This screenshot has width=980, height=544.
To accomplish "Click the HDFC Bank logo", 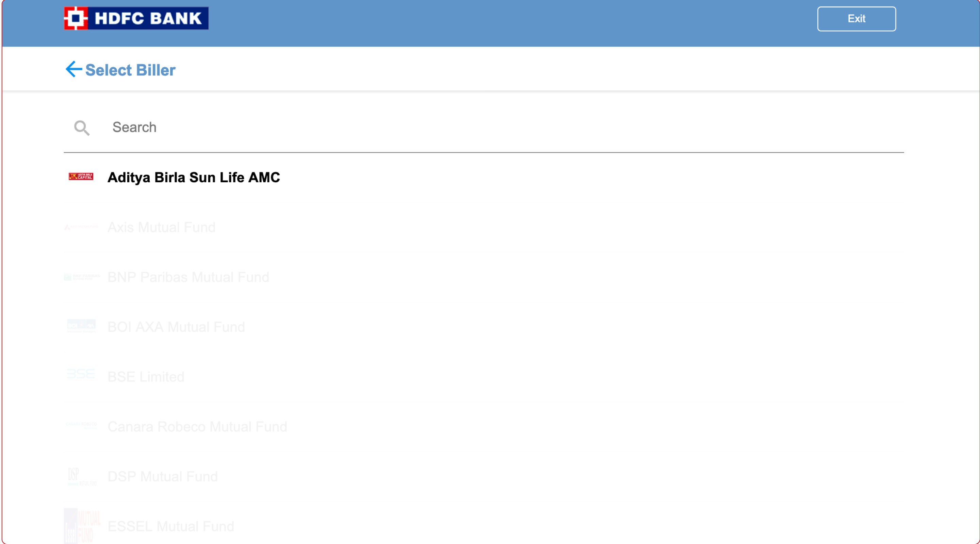I will (136, 18).
